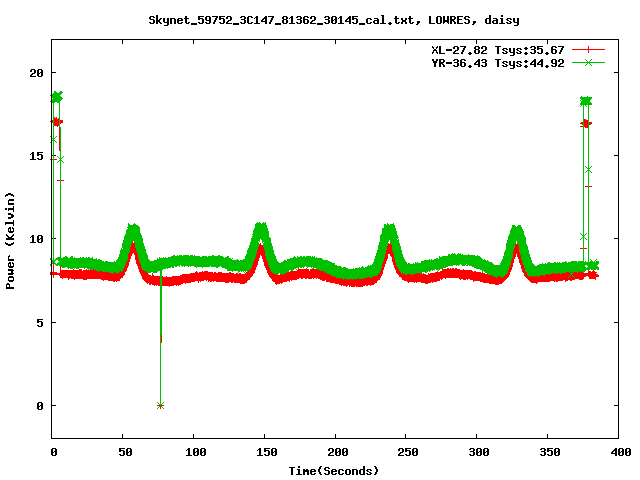Image resolution: width=640 pixels, height=480 pixels.
Task: Click y-axis tick label '5'
Action: [40, 322]
